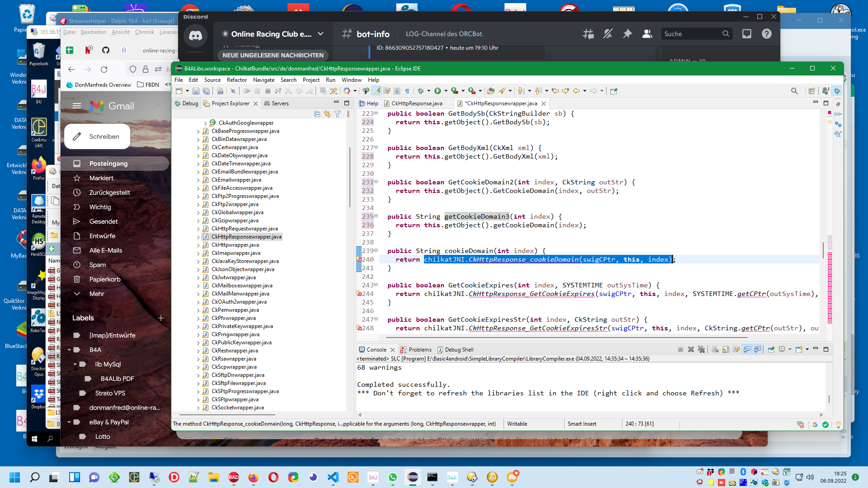Click the Discord pinned messages icon
The width and height of the screenshot is (868, 488).
pos(627,34)
